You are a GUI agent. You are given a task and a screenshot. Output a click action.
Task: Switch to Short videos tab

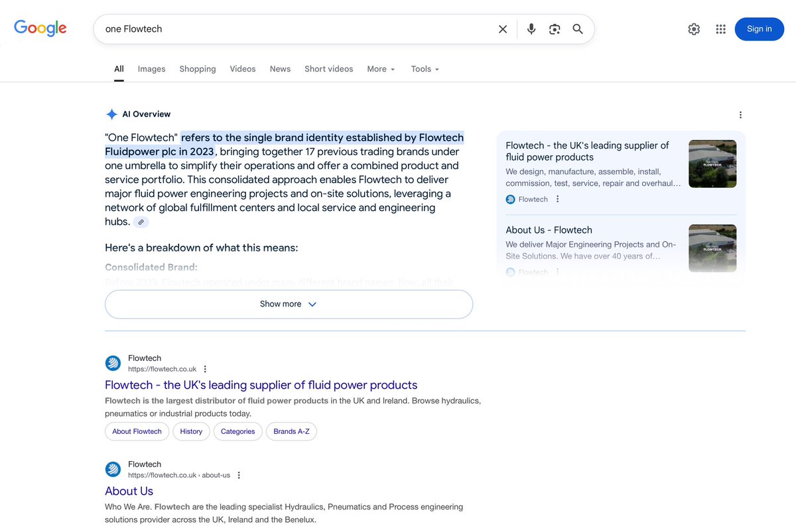(329, 69)
